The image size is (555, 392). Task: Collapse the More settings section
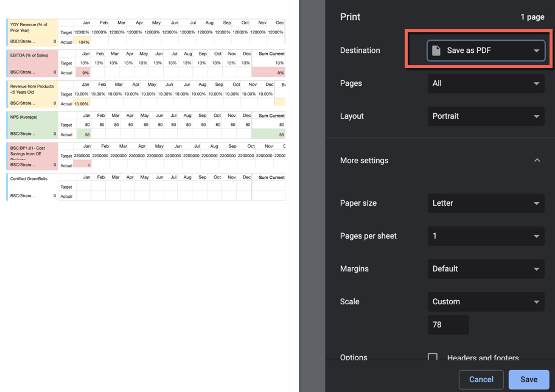537,161
